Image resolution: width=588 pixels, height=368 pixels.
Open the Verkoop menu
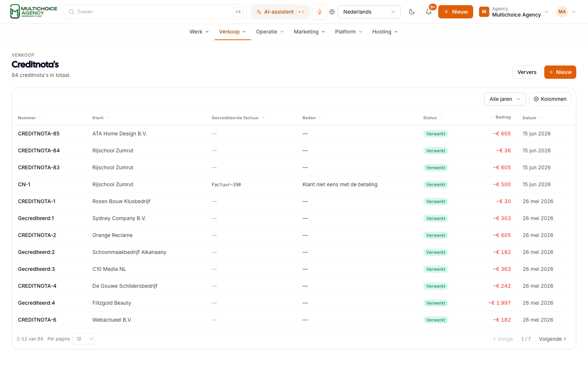click(x=233, y=32)
